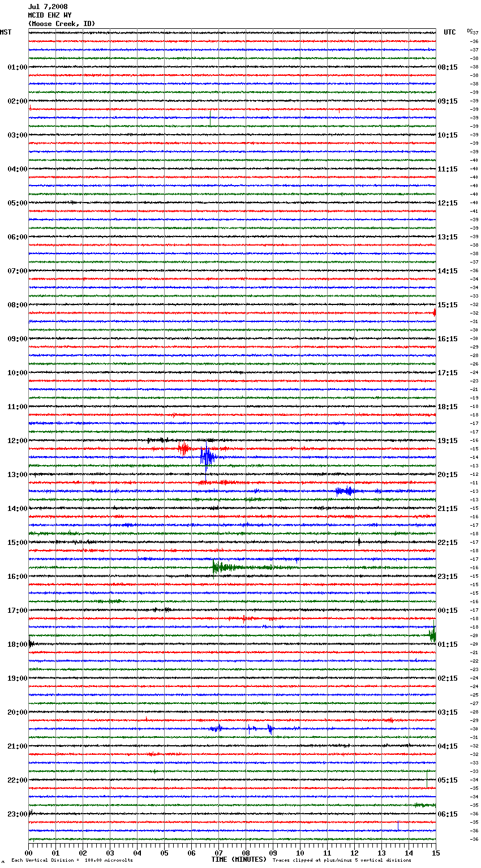Select the 03:15 UTC time label
Viewport: 481px width, 868px height.
click(x=448, y=712)
